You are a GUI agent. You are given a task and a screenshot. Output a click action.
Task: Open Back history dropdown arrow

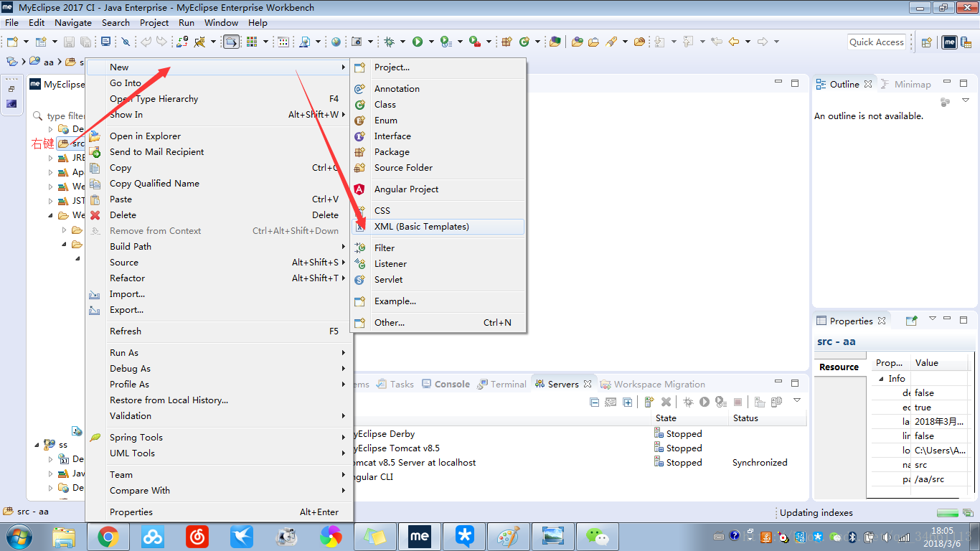[x=748, y=42]
